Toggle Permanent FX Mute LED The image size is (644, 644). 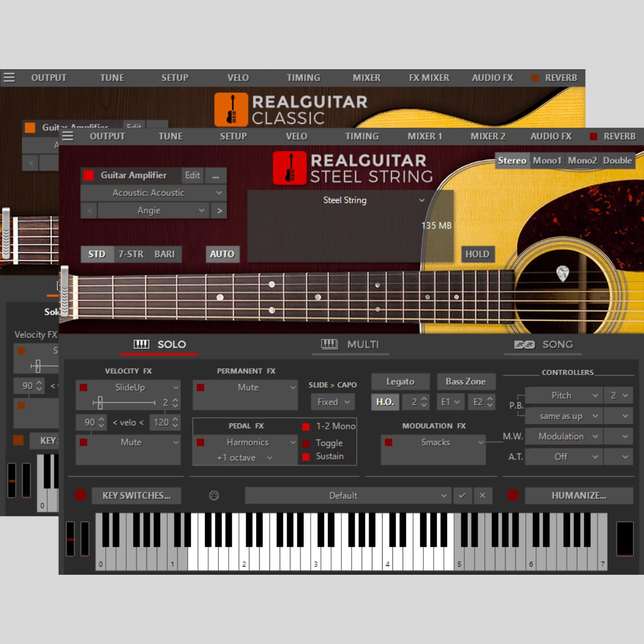200,387
